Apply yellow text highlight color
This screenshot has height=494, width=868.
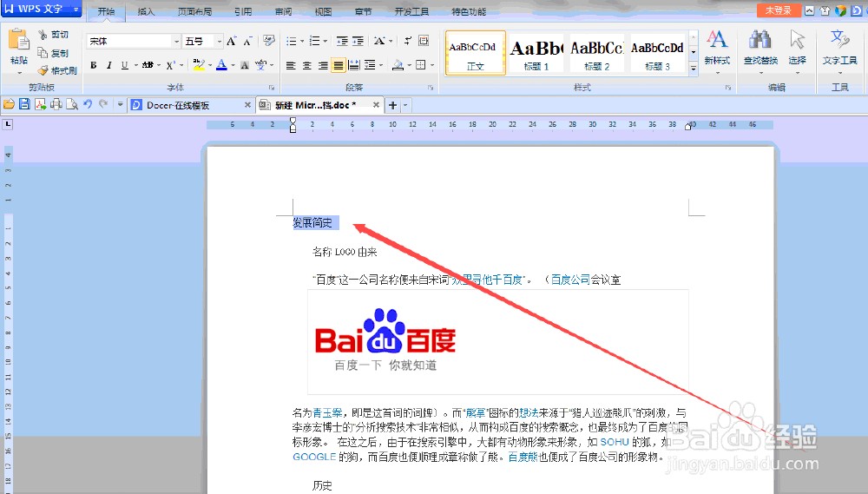[x=198, y=65]
